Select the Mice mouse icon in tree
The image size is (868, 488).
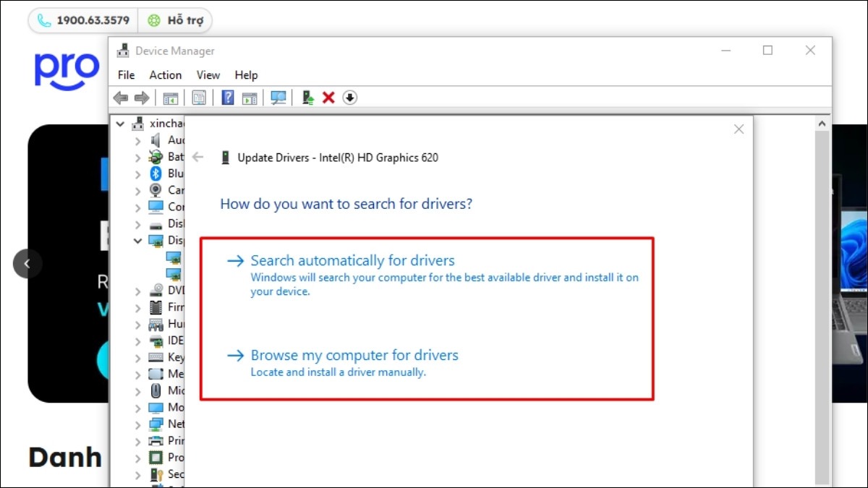(x=156, y=390)
